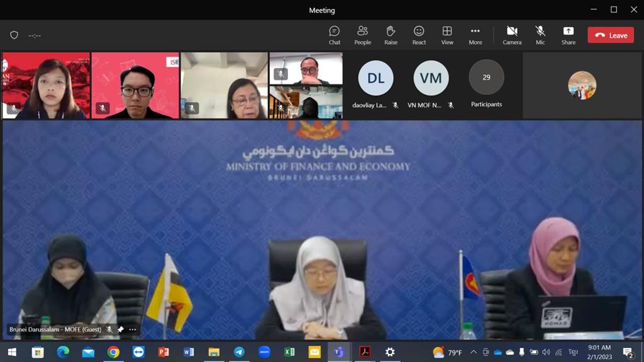This screenshot has width=644, height=362.
Task: Open the 29 Participants overflow
Action: pyautogui.click(x=486, y=77)
